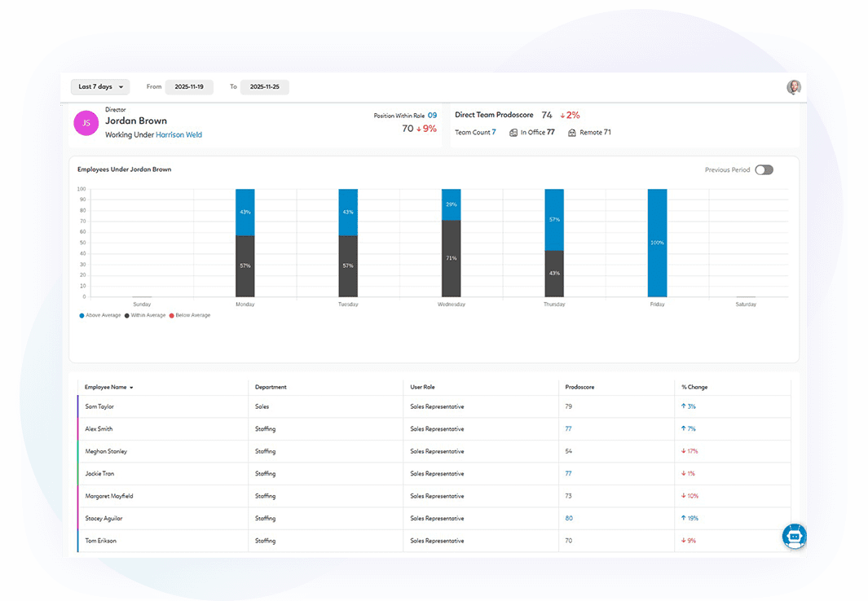Click the From date field 2025-11-19
This screenshot has height=601, width=868.
click(x=189, y=86)
